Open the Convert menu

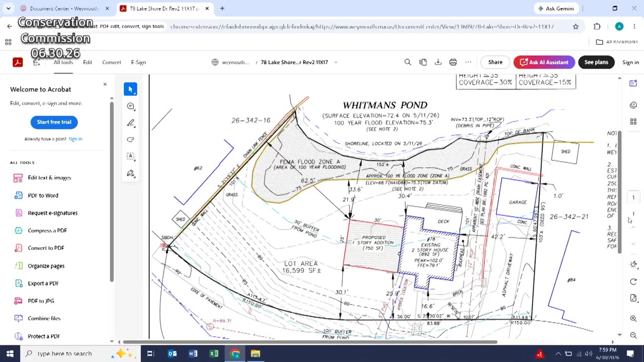coord(111,62)
